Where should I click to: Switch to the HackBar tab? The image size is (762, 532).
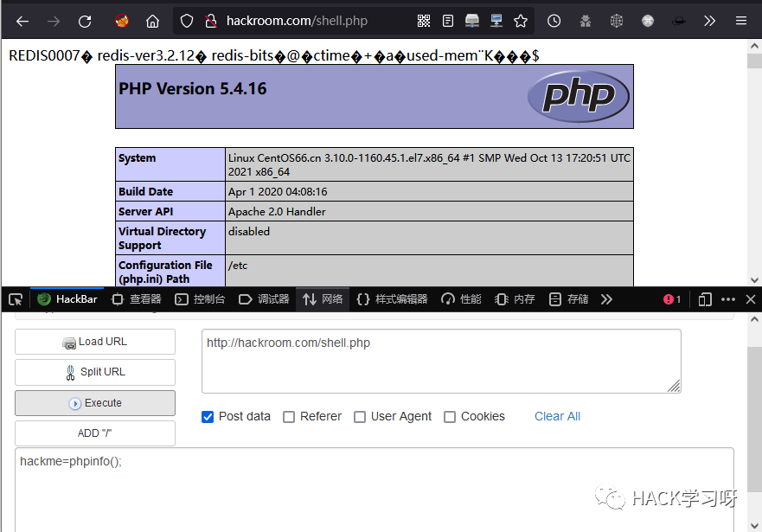[67, 299]
